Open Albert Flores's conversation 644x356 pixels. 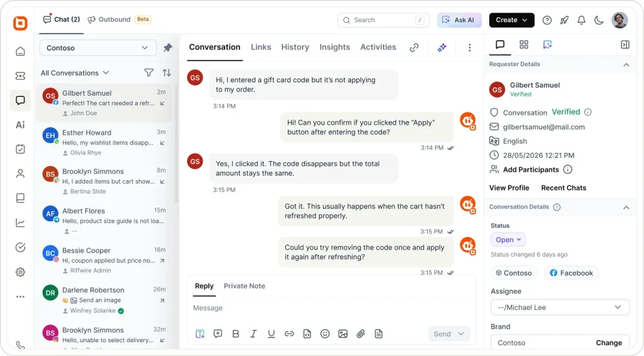point(105,221)
